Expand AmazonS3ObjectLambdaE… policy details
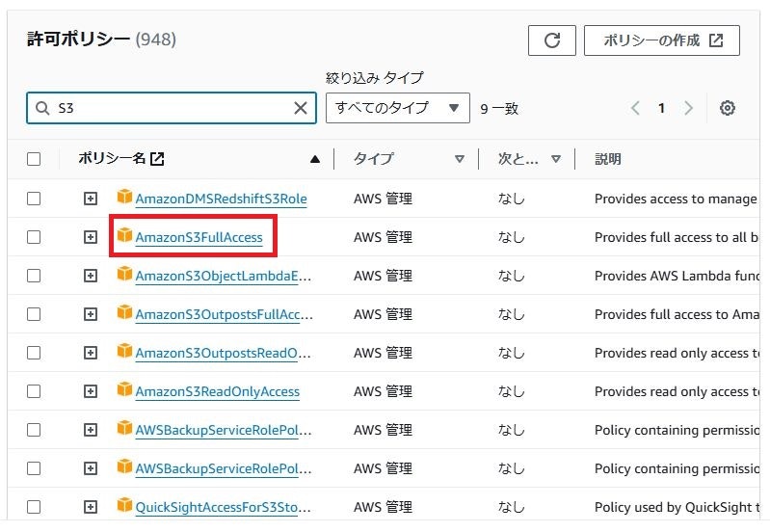This screenshot has width=770, height=532. coord(91,276)
